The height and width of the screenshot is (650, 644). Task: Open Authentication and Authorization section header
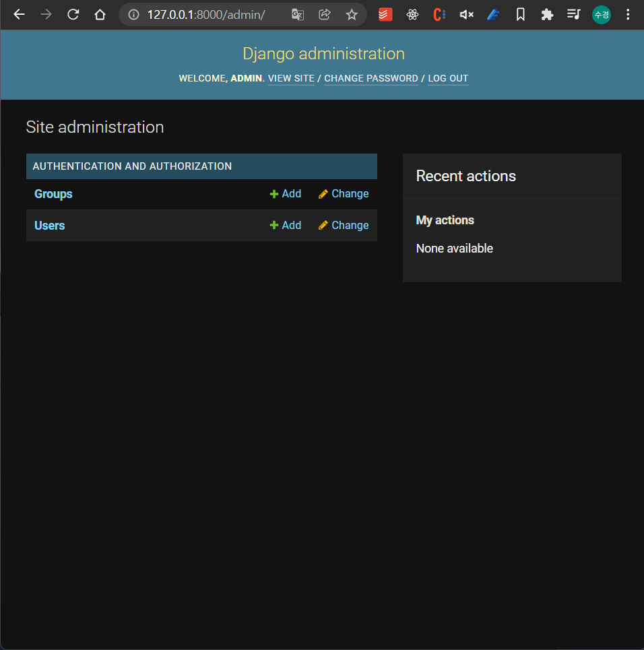(132, 166)
